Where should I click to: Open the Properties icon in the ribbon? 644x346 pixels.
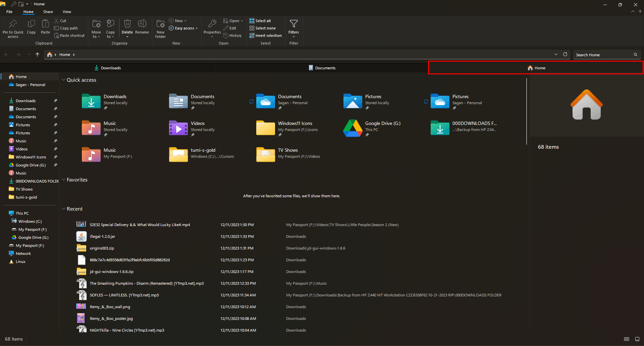212,24
